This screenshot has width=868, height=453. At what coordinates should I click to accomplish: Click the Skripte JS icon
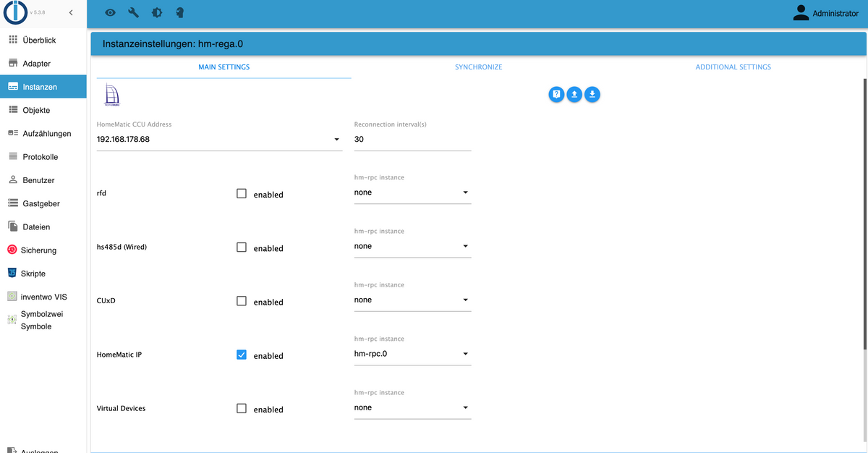click(x=12, y=273)
